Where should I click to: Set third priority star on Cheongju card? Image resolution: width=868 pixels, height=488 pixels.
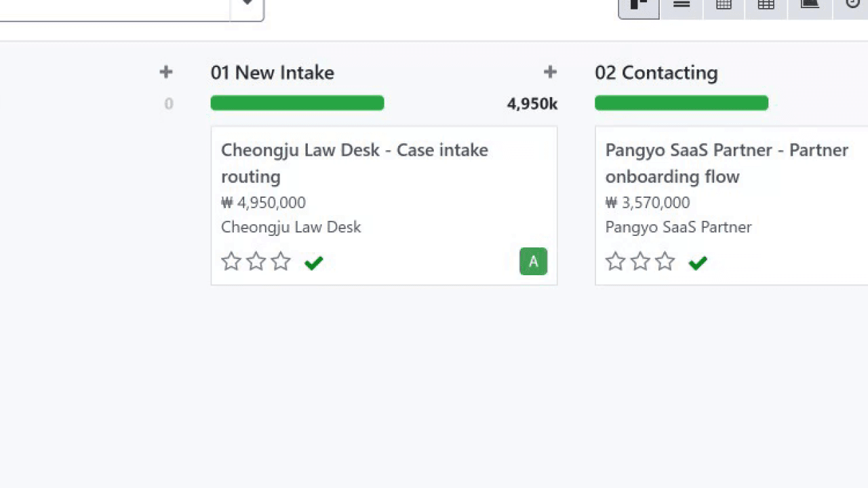[x=281, y=262]
